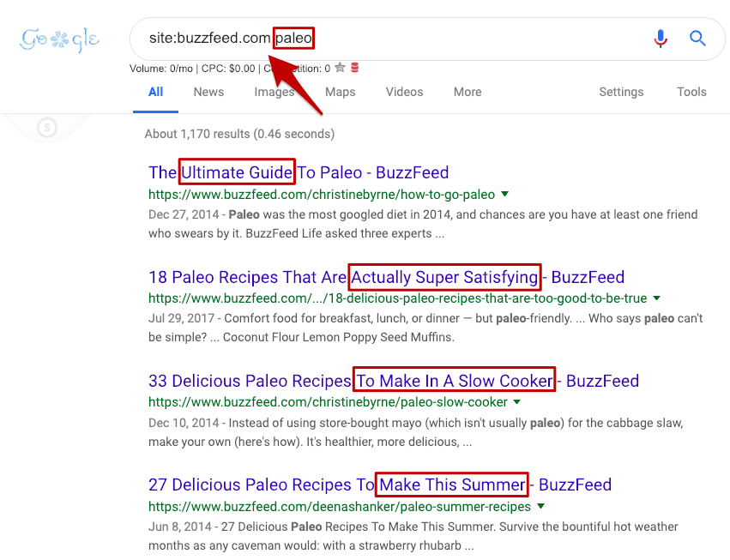Click the snippet starting 'Dec 10, 2014'

click(x=416, y=432)
